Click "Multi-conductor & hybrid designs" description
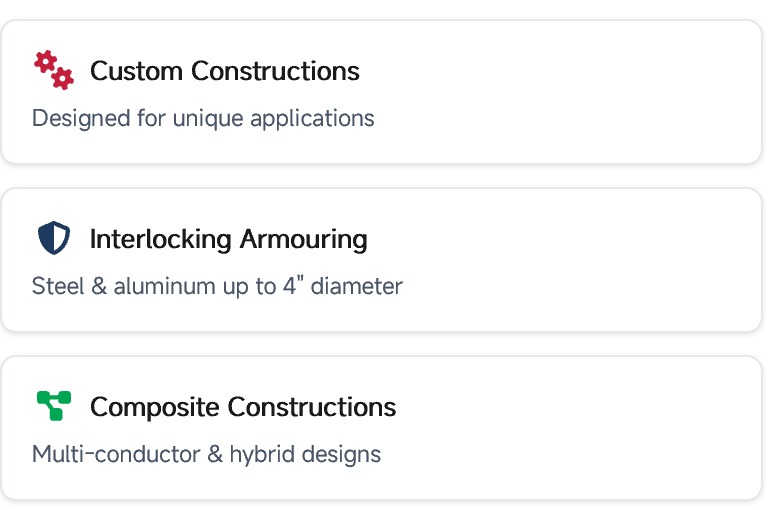The image size is (768, 510). (x=206, y=454)
